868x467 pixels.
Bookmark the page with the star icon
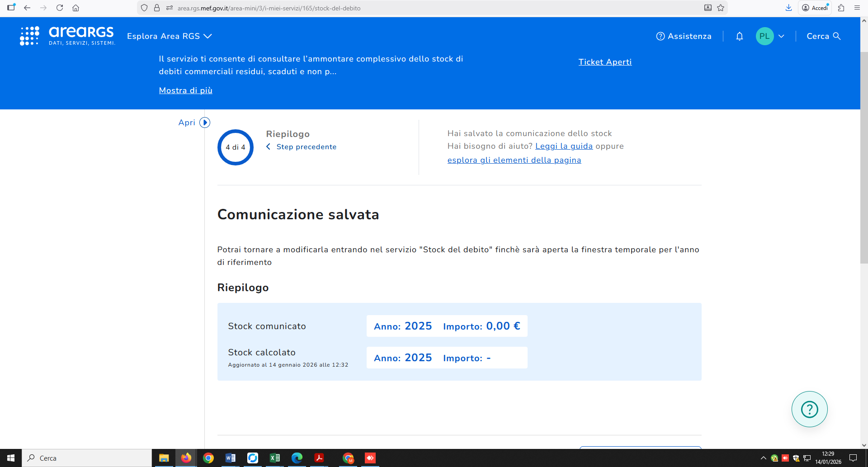[x=721, y=8]
